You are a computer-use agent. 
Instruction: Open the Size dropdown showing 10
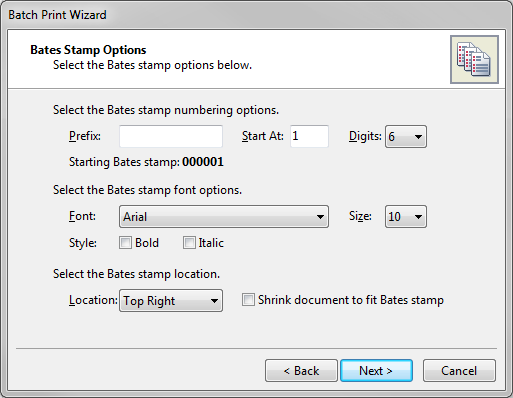point(406,217)
